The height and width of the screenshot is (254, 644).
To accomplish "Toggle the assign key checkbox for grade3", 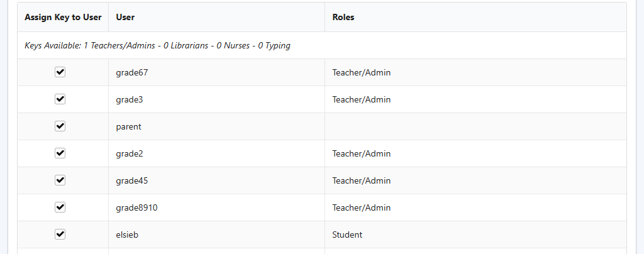I will point(60,99).
